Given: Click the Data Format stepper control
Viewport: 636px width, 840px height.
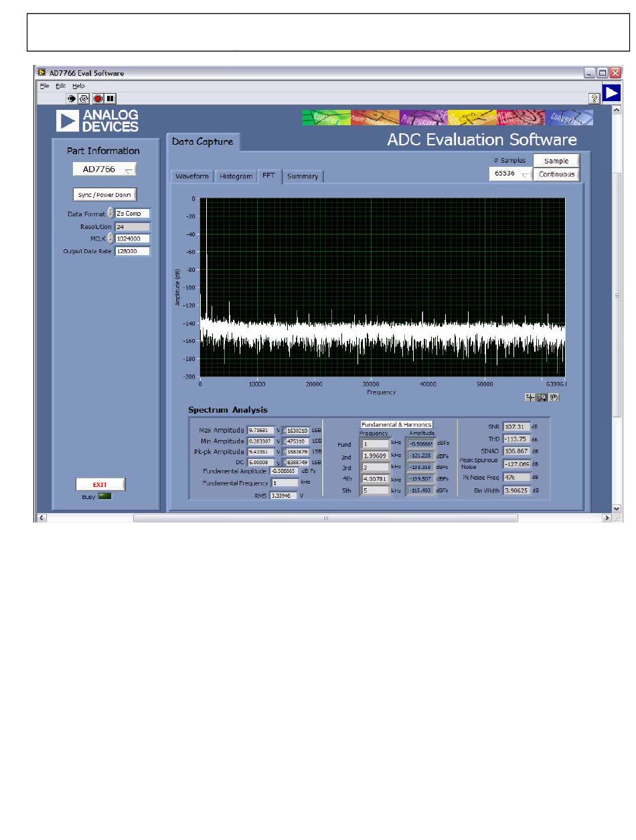Looking at the screenshot, I should coord(110,214).
